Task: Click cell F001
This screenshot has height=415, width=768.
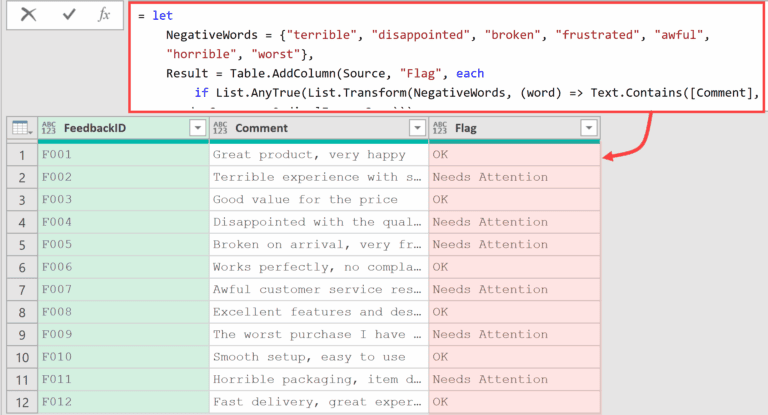Action: tap(123, 155)
